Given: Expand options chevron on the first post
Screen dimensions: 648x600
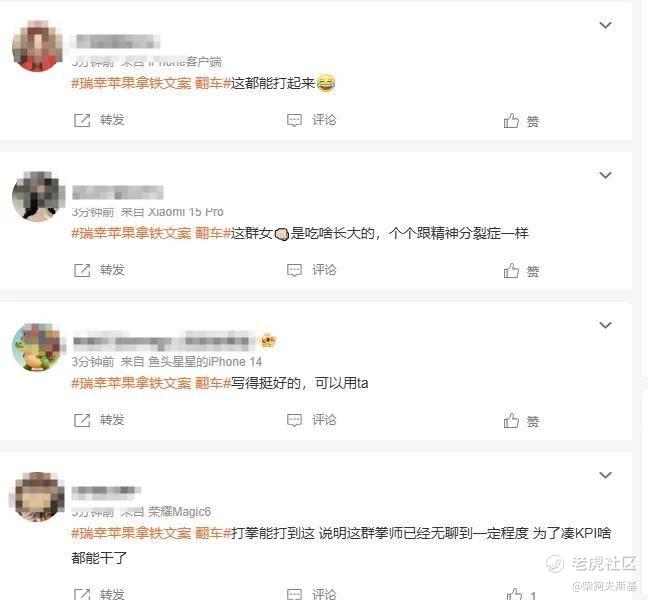Looking at the screenshot, I should 605,25.
